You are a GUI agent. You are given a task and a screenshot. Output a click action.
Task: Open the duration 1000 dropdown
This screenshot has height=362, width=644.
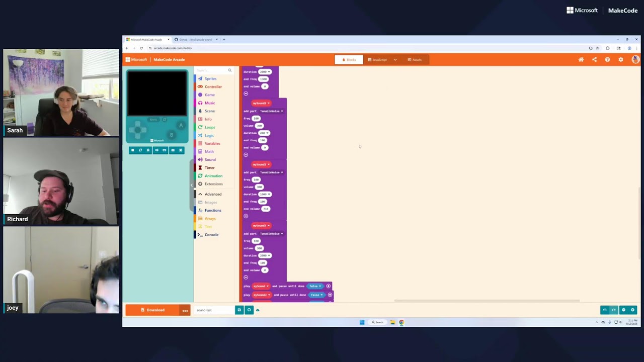coord(265,194)
